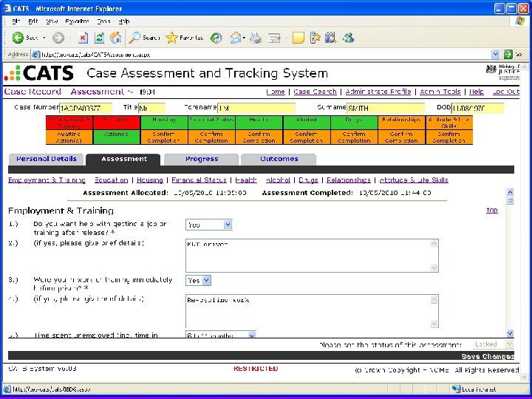Viewport: 532px width, 399px height.
Task: Open the question 1 Yes dropdown
Action: tap(209, 225)
